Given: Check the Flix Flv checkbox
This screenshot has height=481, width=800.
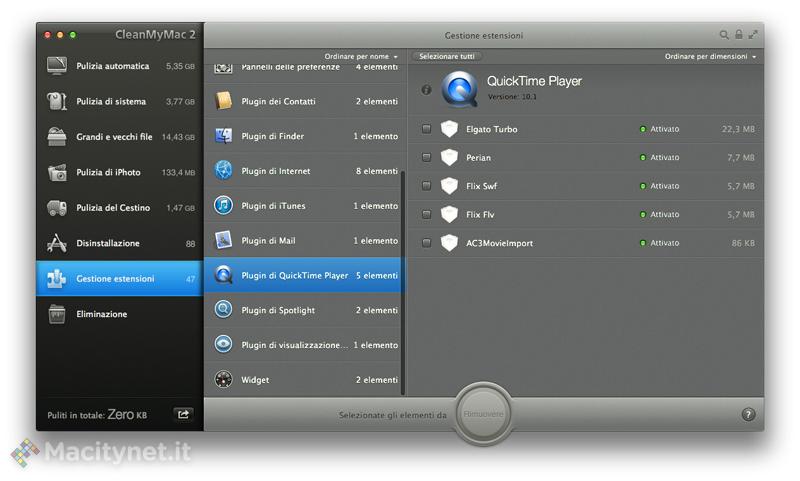Looking at the screenshot, I should [x=427, y=215].
